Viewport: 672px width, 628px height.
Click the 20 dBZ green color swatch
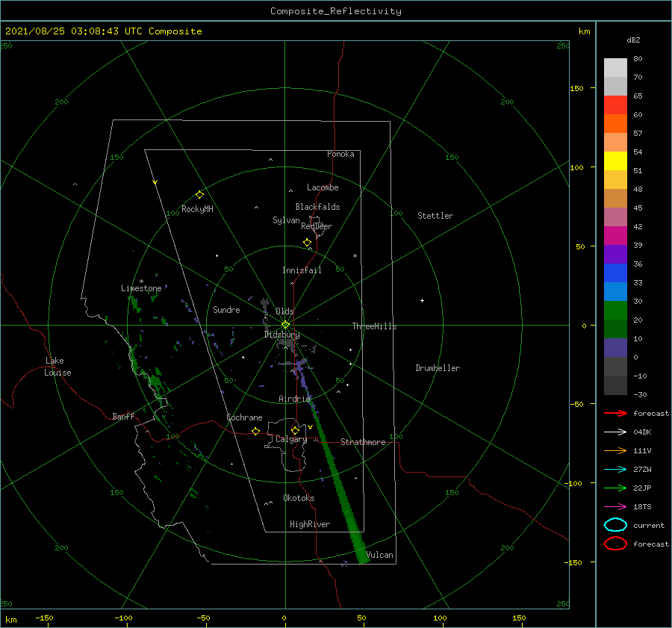click(615, 311)
